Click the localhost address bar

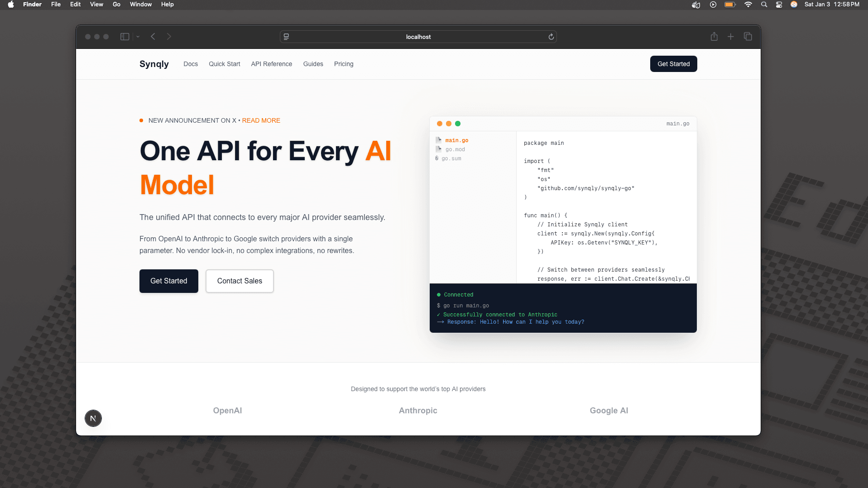pos(418,37)
